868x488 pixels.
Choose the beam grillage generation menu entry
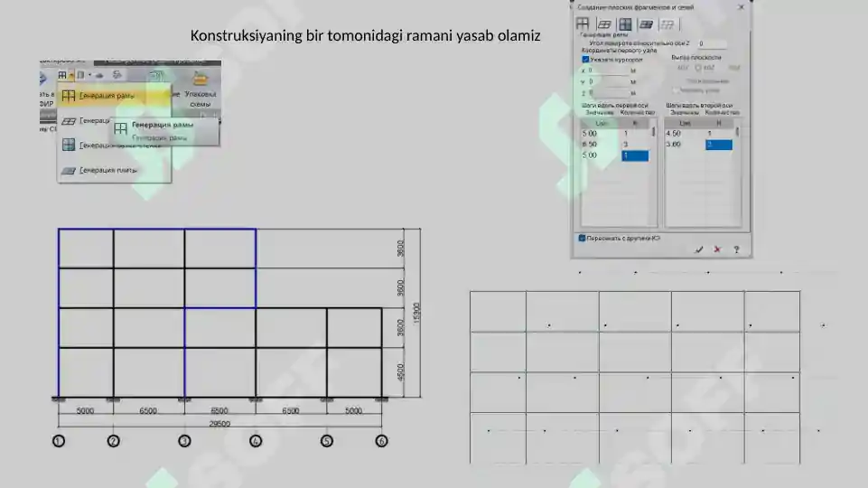[x=84, y=121]
